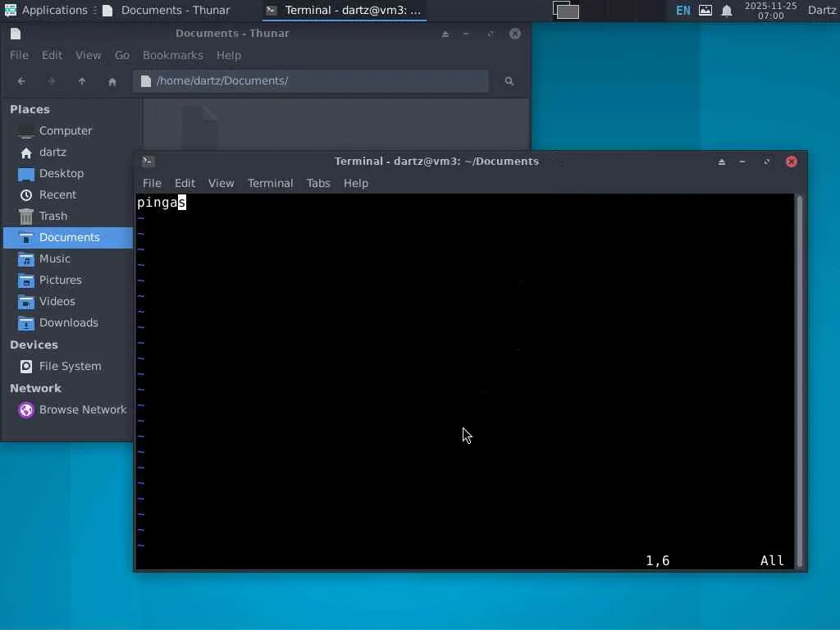Open Terminal Tabs menu
This screenshot has width=840, height=630.
pyautogui.click(x=318, y=183)
